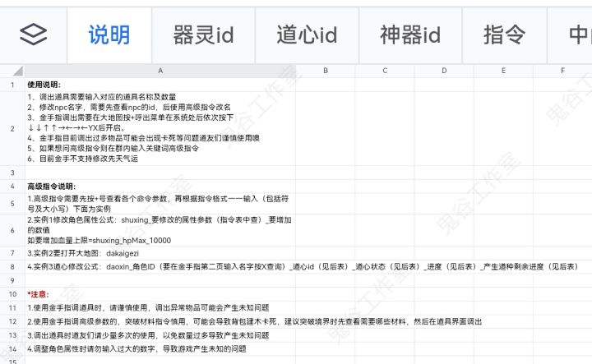Select column E header
The height and width of the screenshot is (364, 592).
[503, 71]
